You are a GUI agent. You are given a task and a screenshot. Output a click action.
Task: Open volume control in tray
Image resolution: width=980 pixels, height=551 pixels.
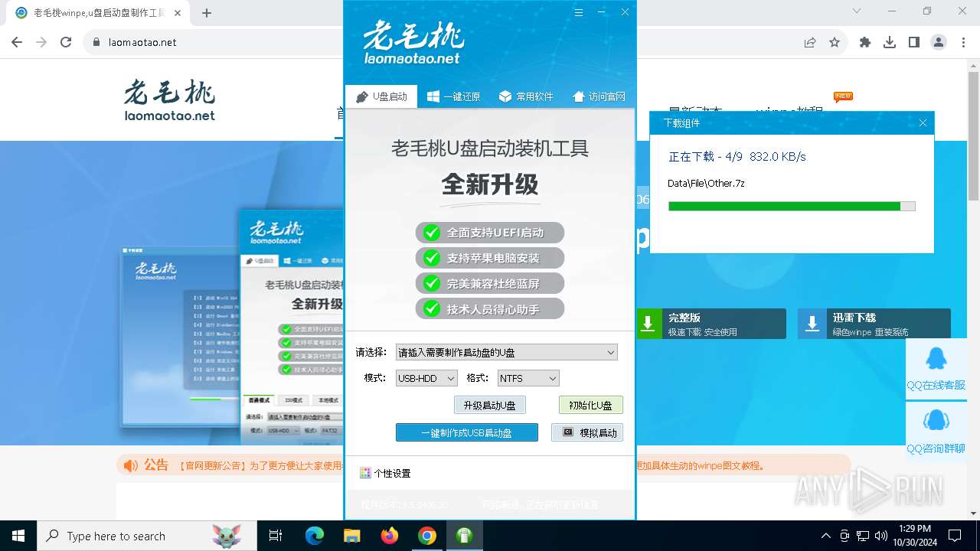(881, 536)
